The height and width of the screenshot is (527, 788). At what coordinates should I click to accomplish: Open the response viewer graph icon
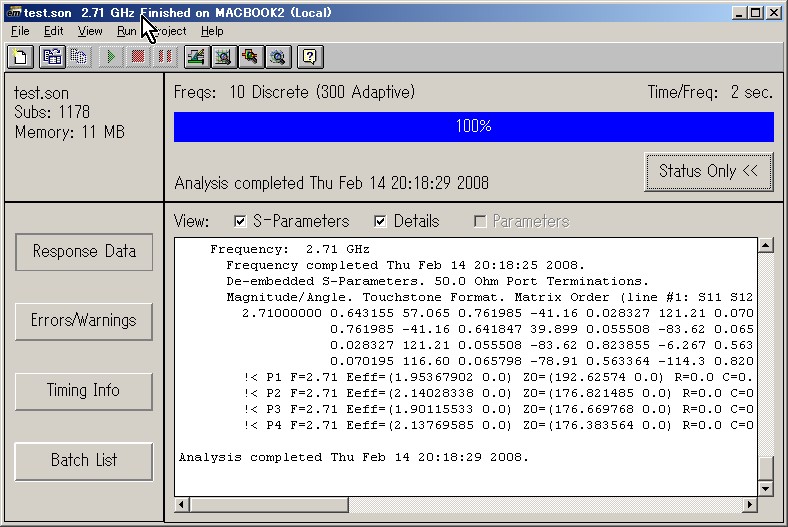pyautogui.click(x=224, y=56)
